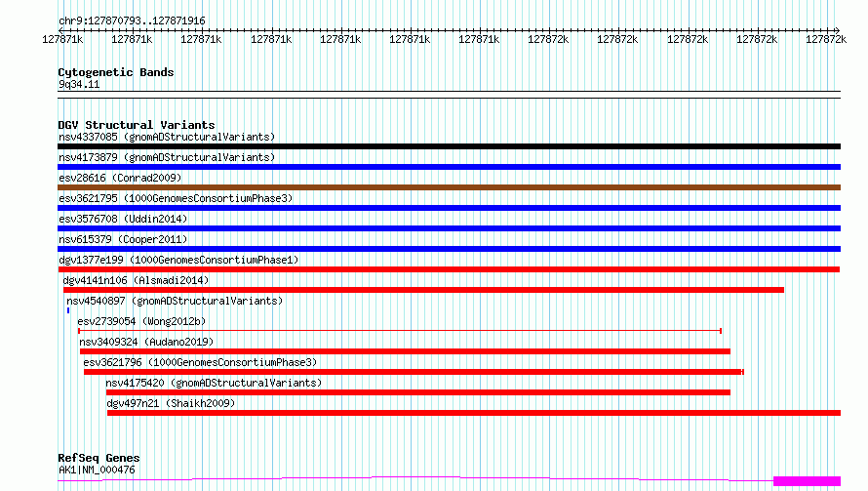Click the blue bar under nsv615379

click(449, 249)
